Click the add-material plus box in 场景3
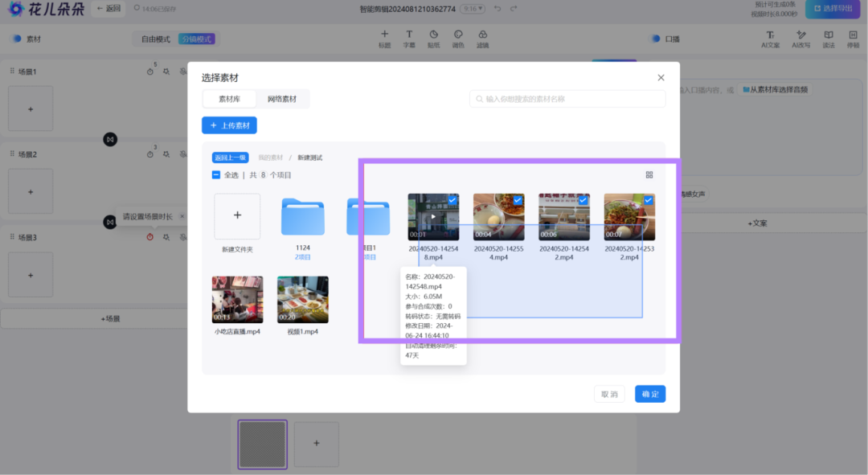 [x=31, y=275]
